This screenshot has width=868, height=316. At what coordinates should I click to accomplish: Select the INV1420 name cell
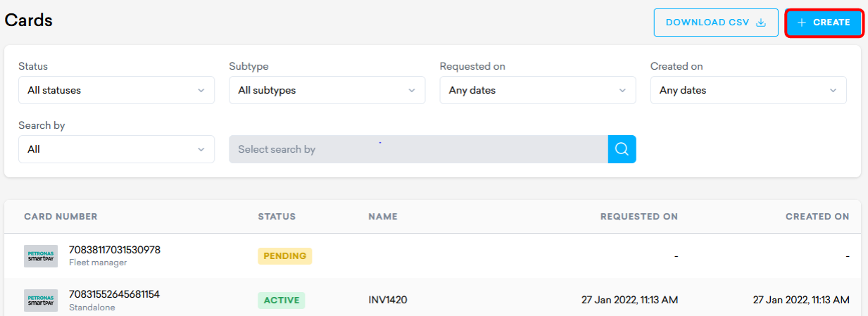click(x=387, y=300)
